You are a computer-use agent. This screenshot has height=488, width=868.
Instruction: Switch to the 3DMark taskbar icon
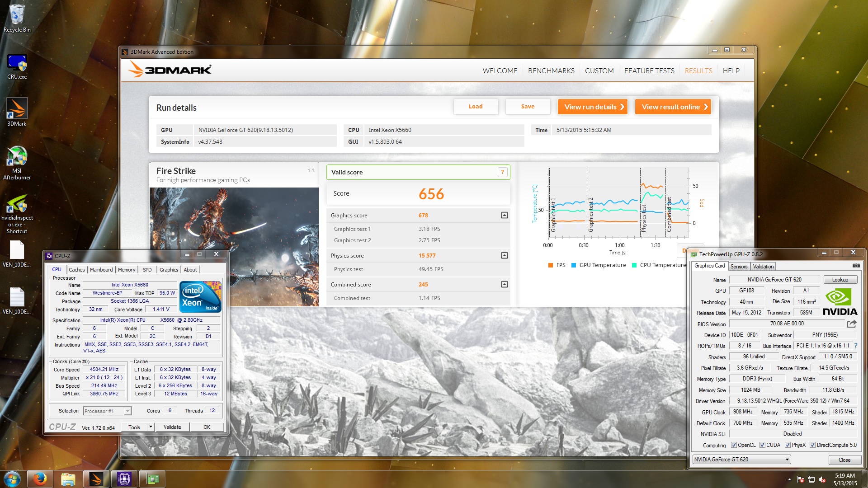coord(96,479)
